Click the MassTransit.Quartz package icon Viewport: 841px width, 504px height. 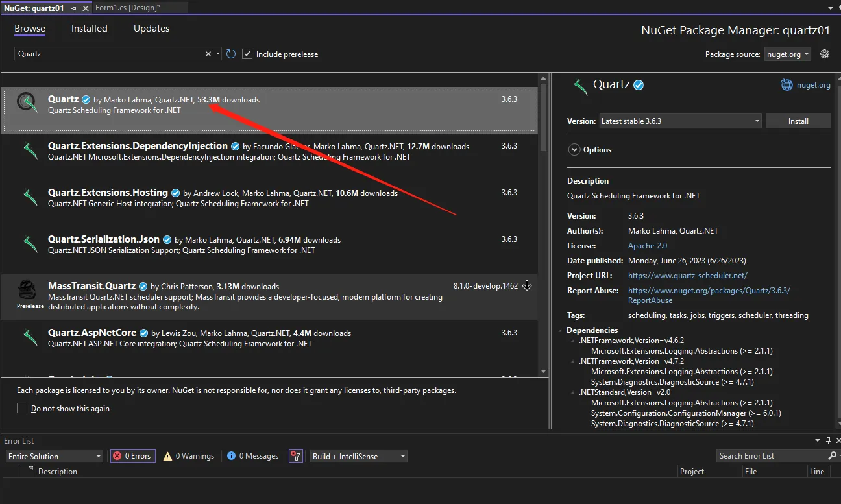click(27, 289)
